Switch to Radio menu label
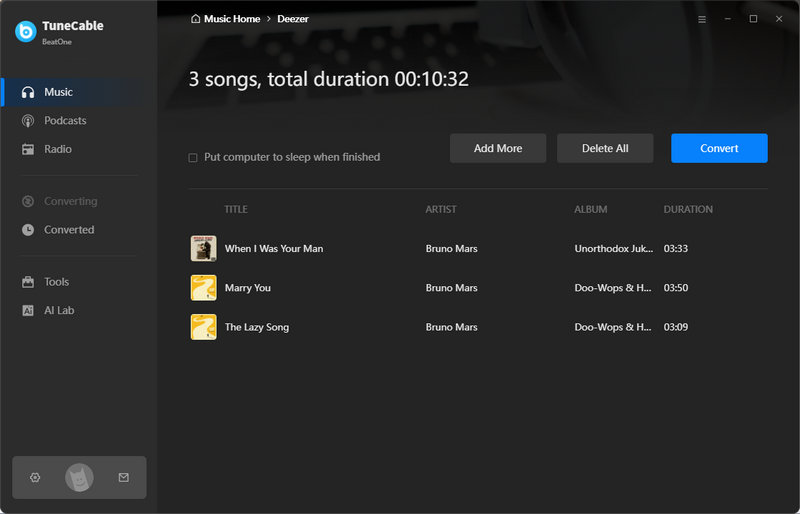The image size is (800, 514). pos(58,149)
